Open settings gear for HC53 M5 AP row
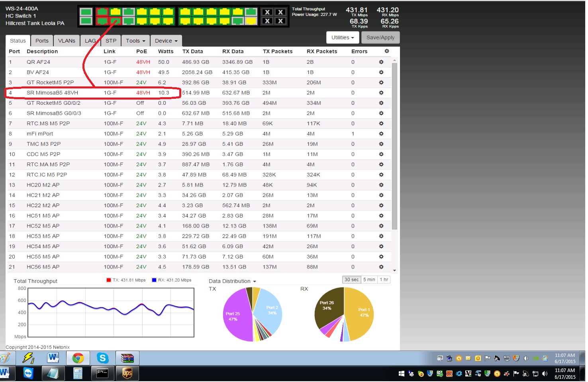Image resolution: width=588 pixels, height=382 pixels. click(x=381, y=236)
